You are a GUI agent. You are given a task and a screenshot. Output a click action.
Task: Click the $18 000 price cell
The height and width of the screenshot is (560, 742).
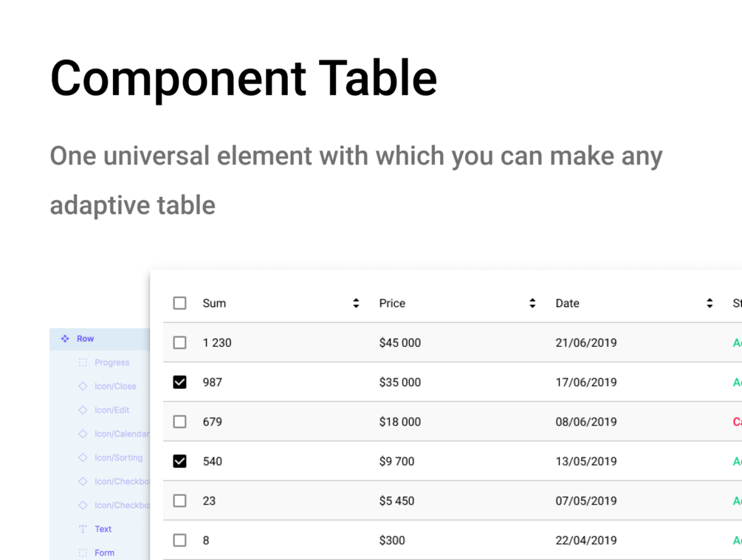pyautogui.click(x=399, y=422)
